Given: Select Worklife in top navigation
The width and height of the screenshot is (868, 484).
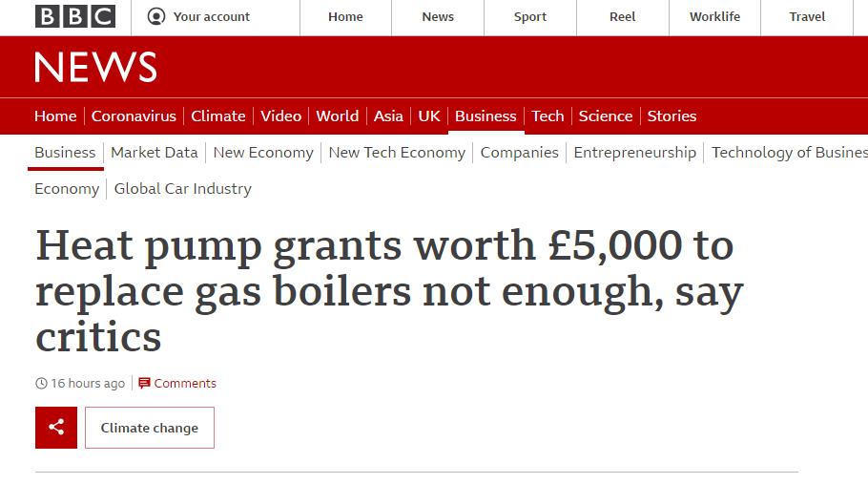Looking at the screenshot, I should [x=714, y=16].
